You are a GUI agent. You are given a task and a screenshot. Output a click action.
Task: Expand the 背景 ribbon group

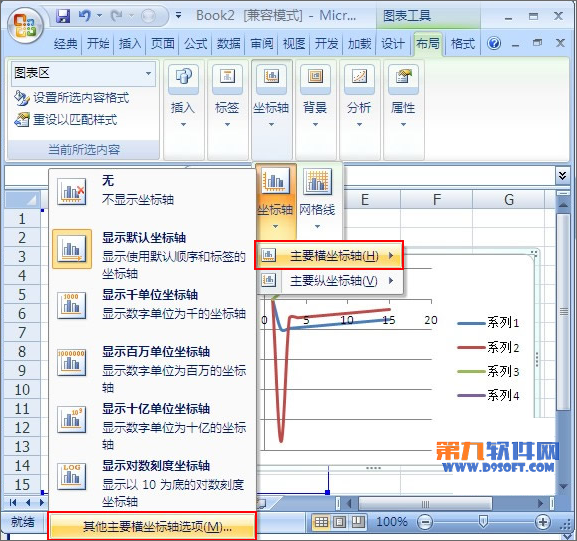[315, 110]
